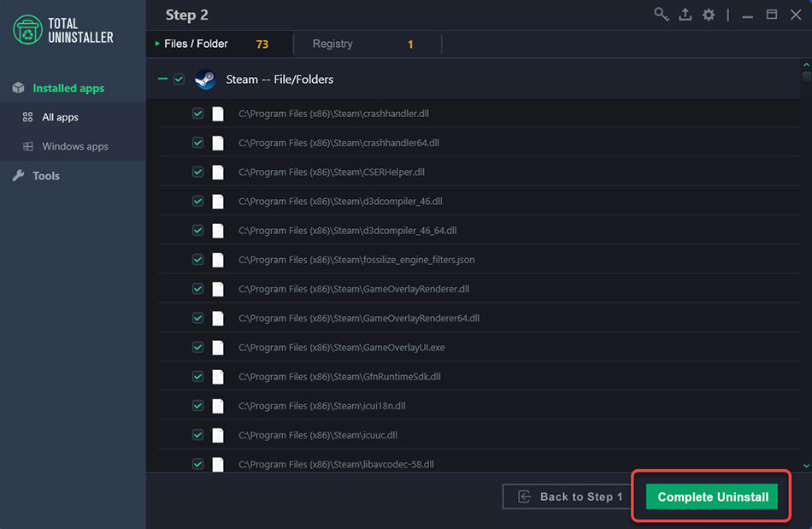Switch to the Files / Folder tab

(x=220, y=44)
